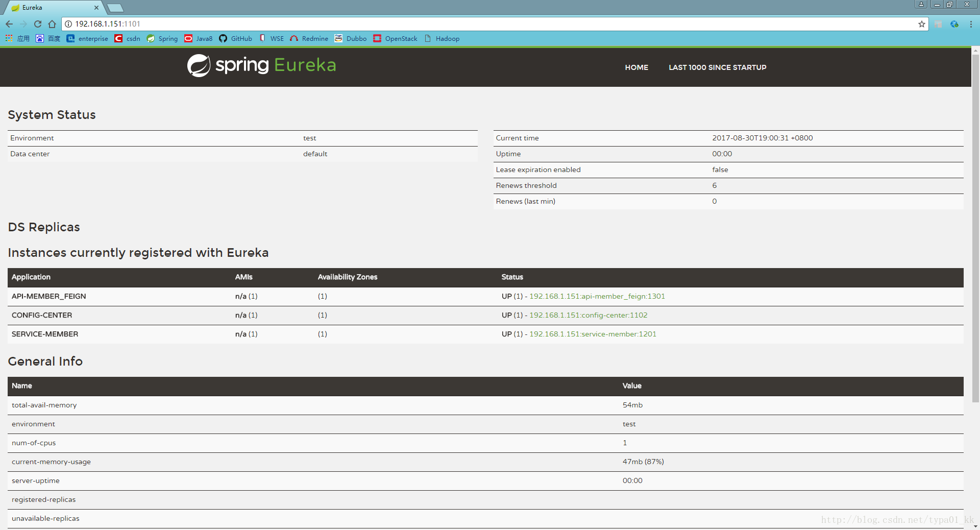Click the Spring Eureka logo
Viewport: 980px width, 530px height.
[261, 65]
